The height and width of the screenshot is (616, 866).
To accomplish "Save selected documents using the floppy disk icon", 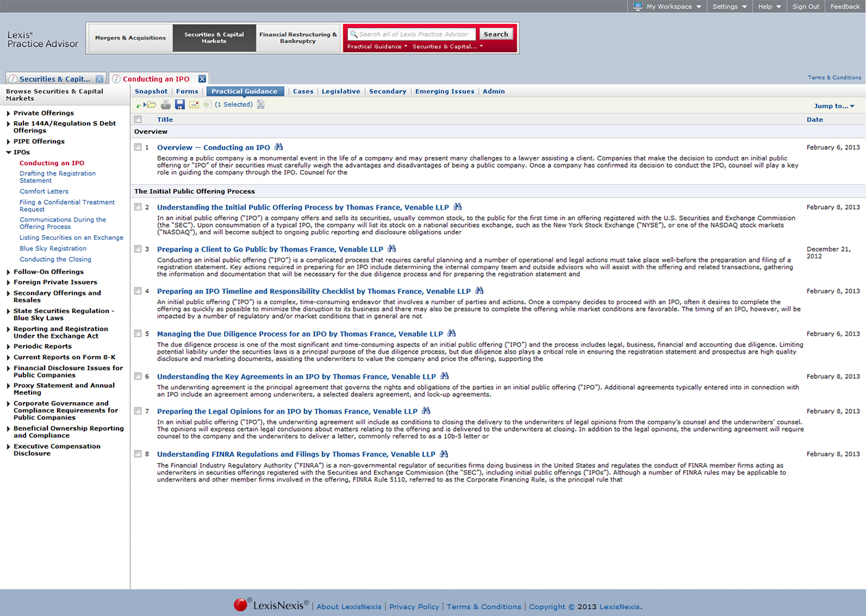I will pyautogui.click(x=180, y=105).
